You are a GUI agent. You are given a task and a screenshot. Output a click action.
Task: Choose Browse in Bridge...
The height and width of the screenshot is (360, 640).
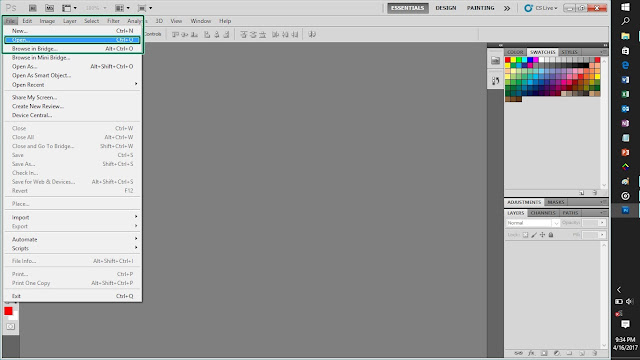tap(73, 49)
